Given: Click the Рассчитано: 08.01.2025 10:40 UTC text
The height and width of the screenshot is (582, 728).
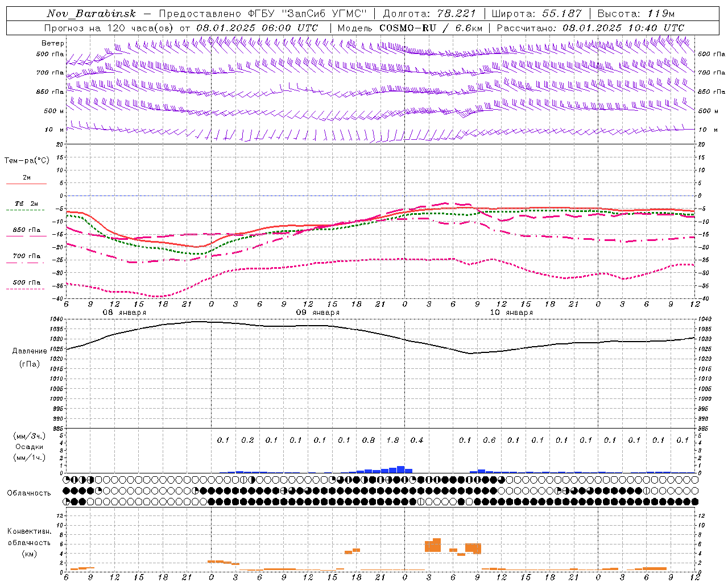Looking at the screenshot, I should coord(590,28).
